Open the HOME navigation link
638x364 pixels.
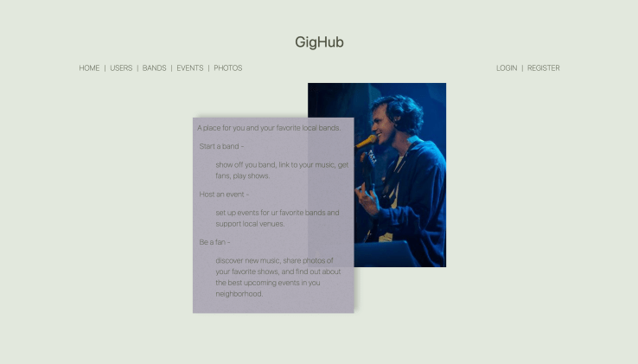tap(89, 68)
